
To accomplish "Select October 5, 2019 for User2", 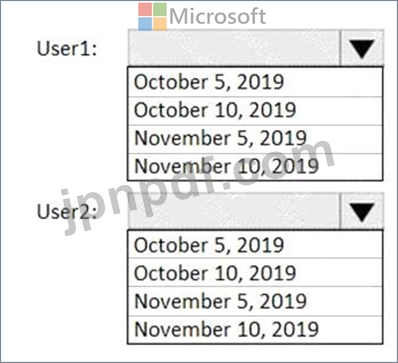I will pos(255,244).
